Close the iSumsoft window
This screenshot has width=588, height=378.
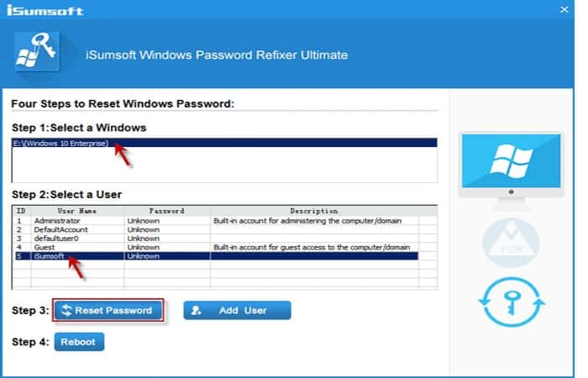coord(564,10)
